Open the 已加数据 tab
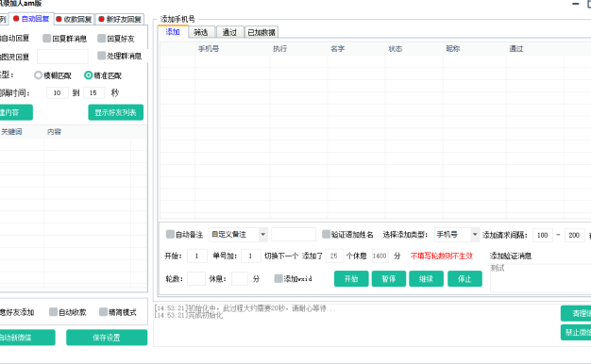591x364 pixels. pyautogui.click(x=262, y=32)
